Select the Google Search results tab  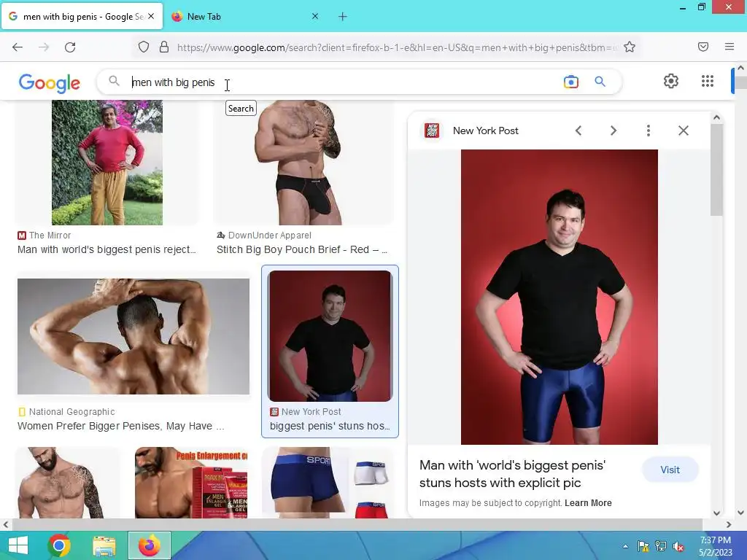point(82,17)
